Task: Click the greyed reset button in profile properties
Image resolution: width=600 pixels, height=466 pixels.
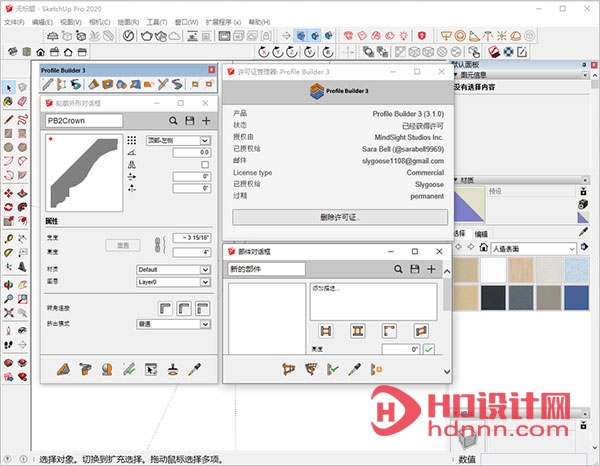Action: click(123, 245)
